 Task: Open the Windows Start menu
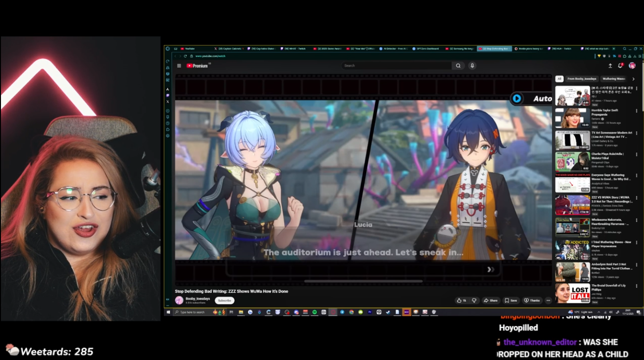168,312
